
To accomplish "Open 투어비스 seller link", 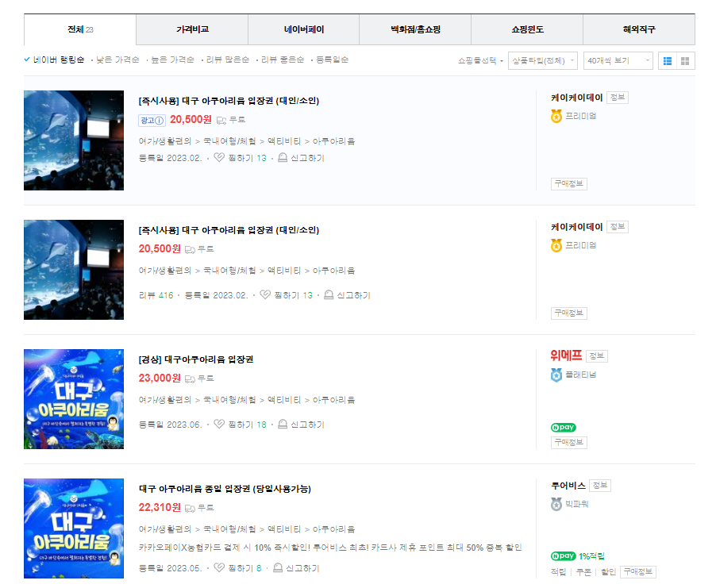I will click(568, 486).
